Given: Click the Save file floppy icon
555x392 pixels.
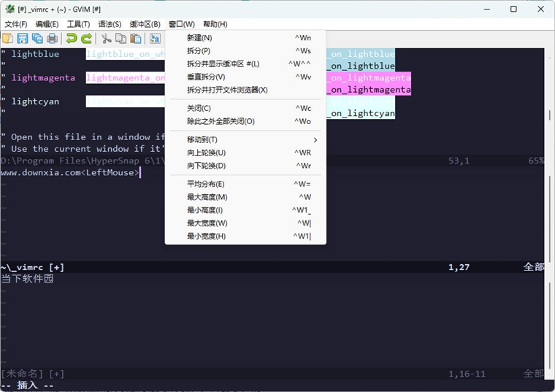Looking at the screenshot, I should pyautogui.click(x=23, y=38).
